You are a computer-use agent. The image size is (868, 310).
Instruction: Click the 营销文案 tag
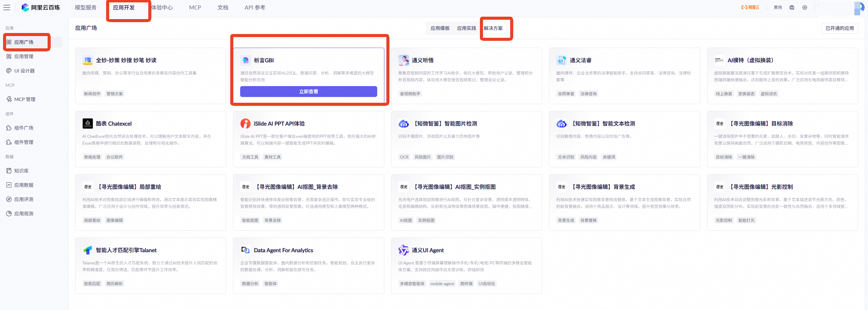point(115,94)
